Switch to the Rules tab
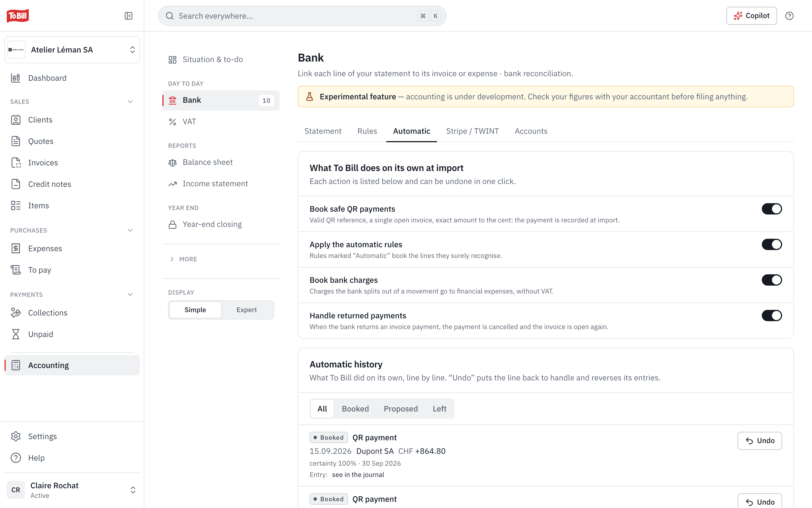 coord(367,131)
